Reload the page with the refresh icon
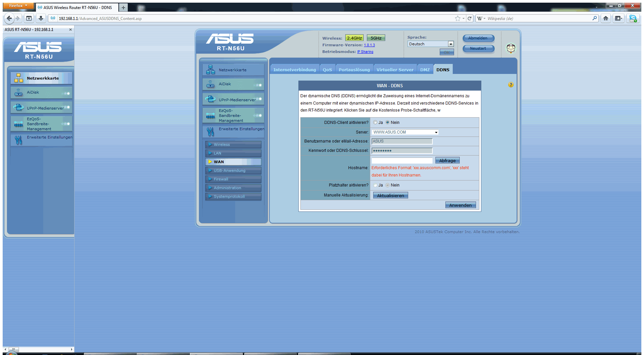Viewport: 644px width, 355px height. click(x=470, y=18)
